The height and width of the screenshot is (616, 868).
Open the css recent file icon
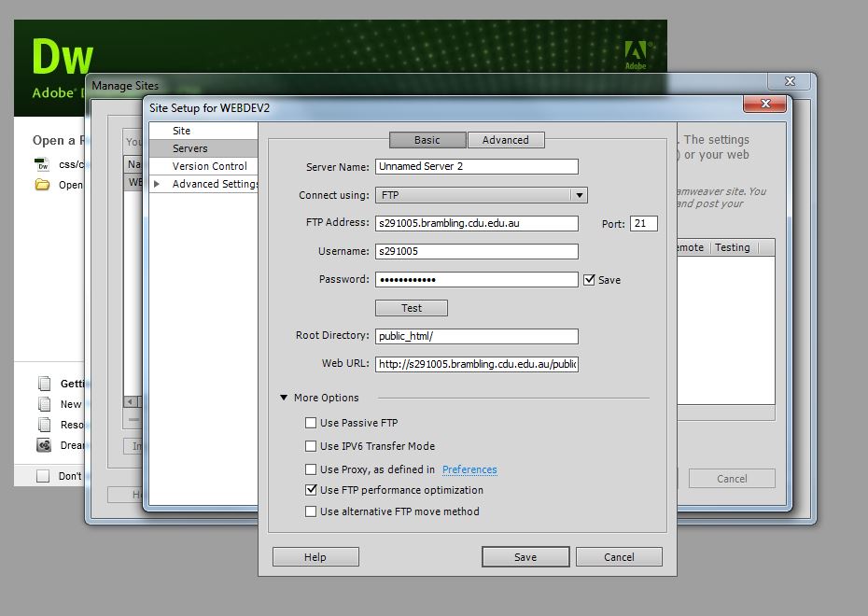(42, 164)
